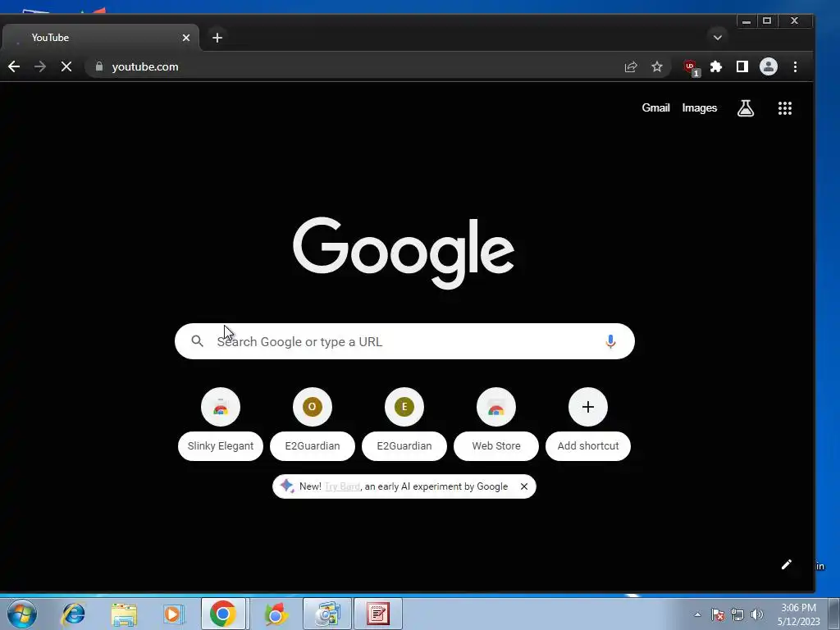The width and height of the screenshot is (840, 630).
Task: Click the magnifier icon in the search box
Action: [x=197, y=341]
